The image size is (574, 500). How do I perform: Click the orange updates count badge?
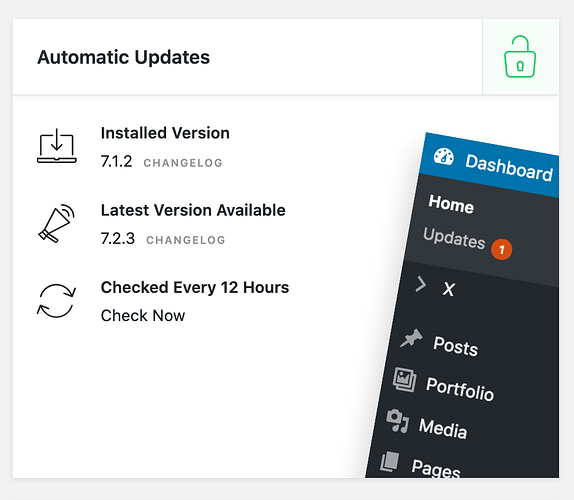point(502,249)
